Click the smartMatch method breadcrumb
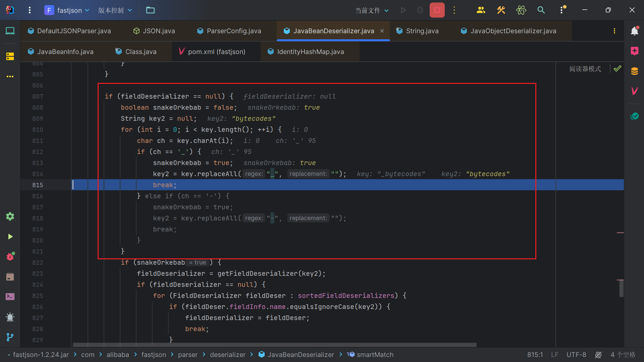The height and width of the screenshot is (362, 644). coord(370,355)
